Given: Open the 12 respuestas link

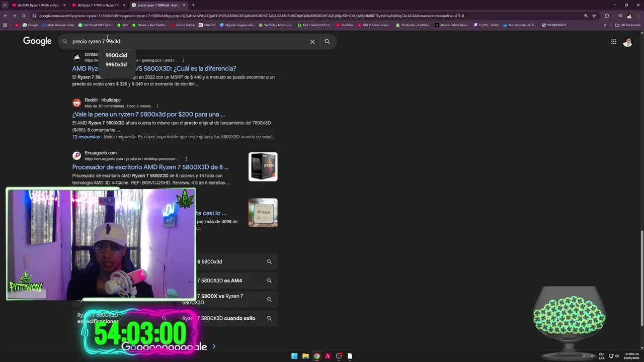Looking at the screenshot, I should coord(86,137).
